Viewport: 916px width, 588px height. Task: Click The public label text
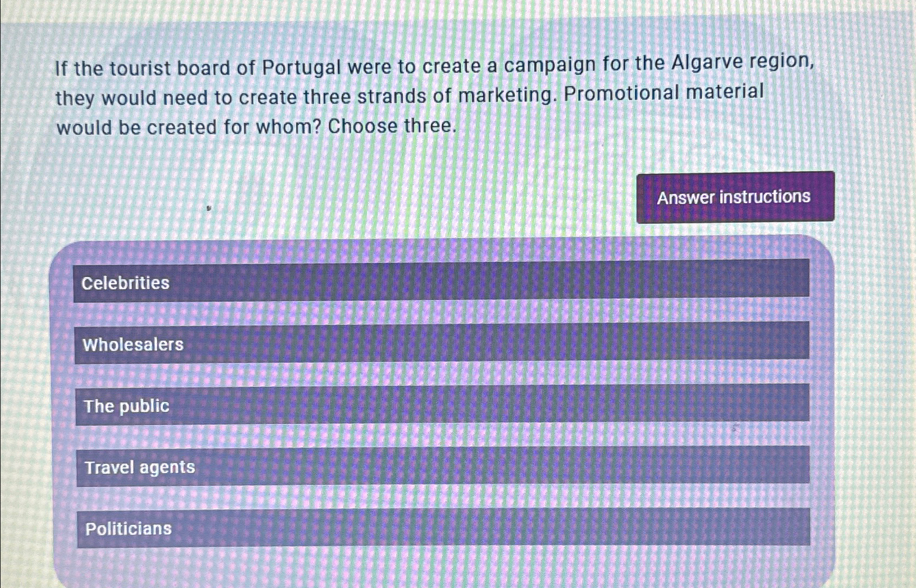[127, 406]
